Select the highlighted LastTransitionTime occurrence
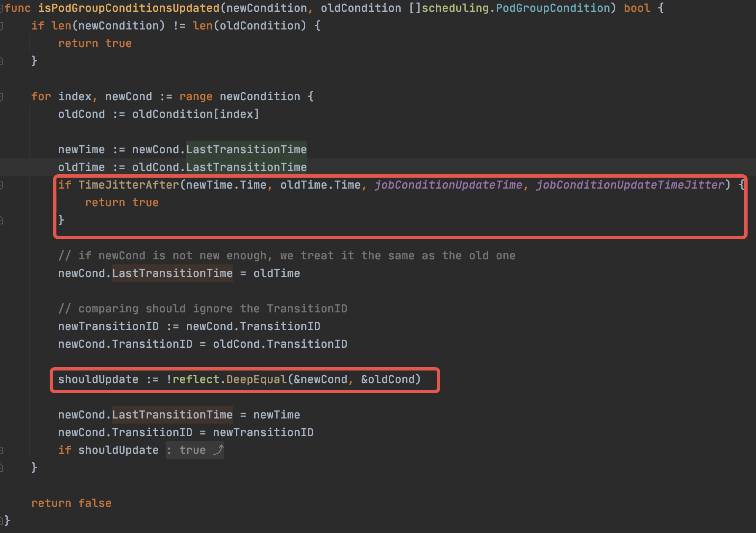This screenshot has height=533, width=756. (246, 149)
